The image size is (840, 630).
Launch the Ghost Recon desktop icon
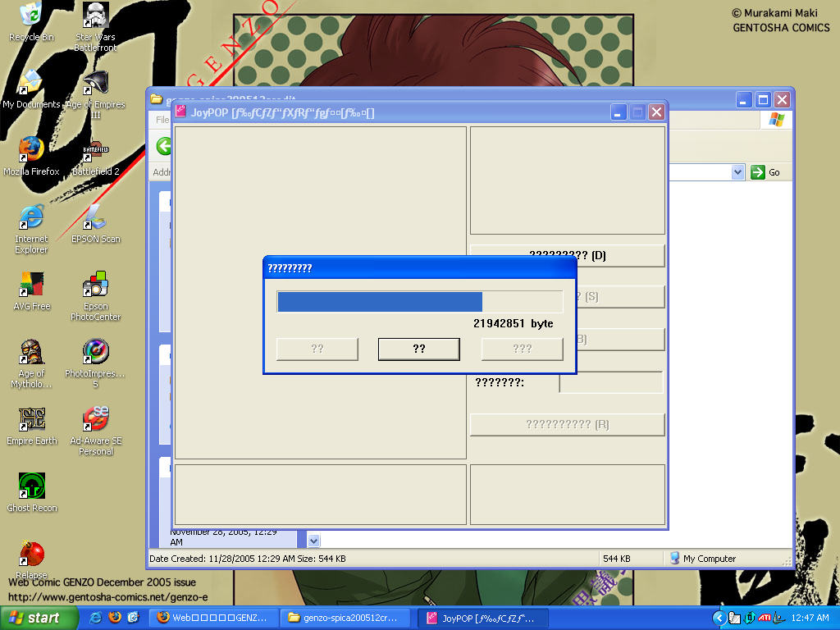pyautogui.click(x=31, y=488)
